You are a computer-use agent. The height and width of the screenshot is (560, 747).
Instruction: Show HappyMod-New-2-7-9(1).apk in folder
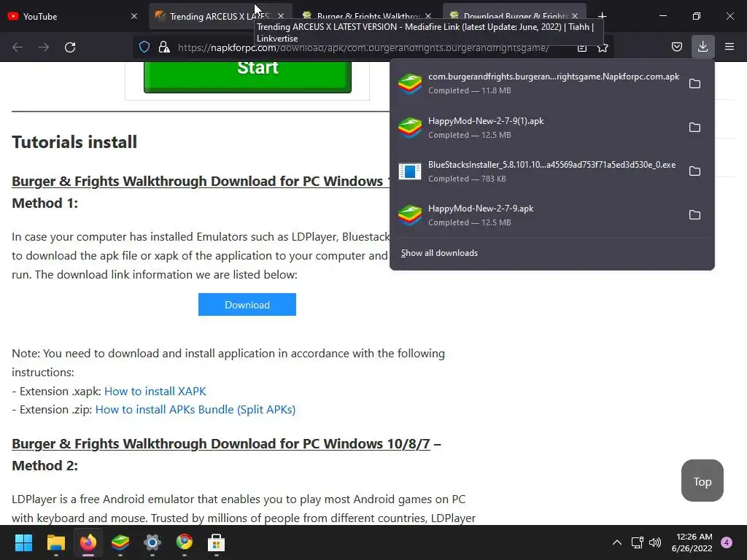click(x=694, y=128)
